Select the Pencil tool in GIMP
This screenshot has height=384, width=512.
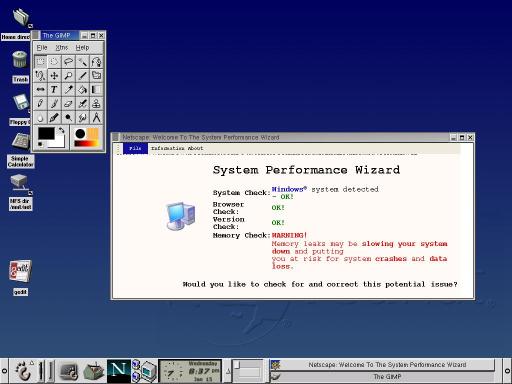(40, 104)
